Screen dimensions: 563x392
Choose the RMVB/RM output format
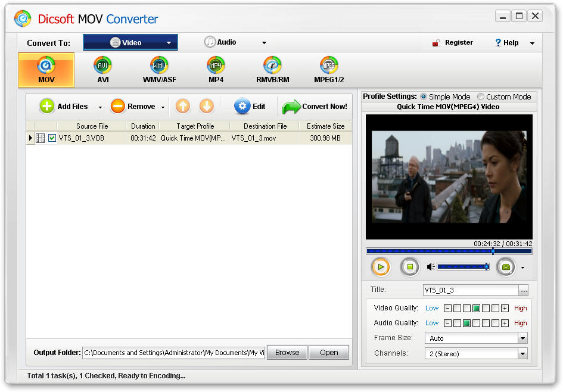click(x=272, y=70)
